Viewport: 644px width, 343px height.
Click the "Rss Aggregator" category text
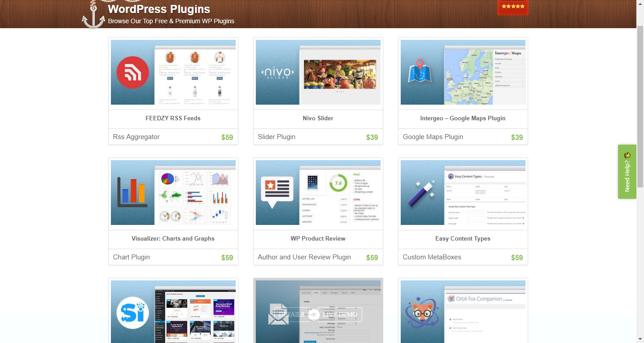click(x=136, y=137)
